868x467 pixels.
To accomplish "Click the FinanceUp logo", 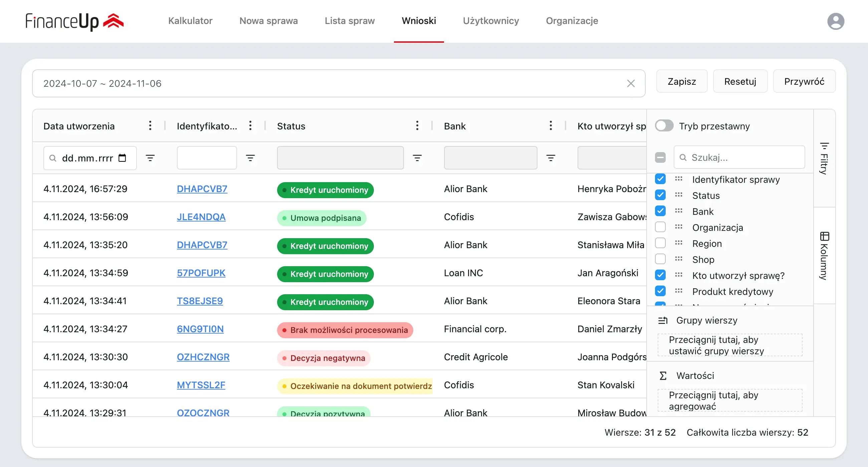I will [x=75, y=22].
